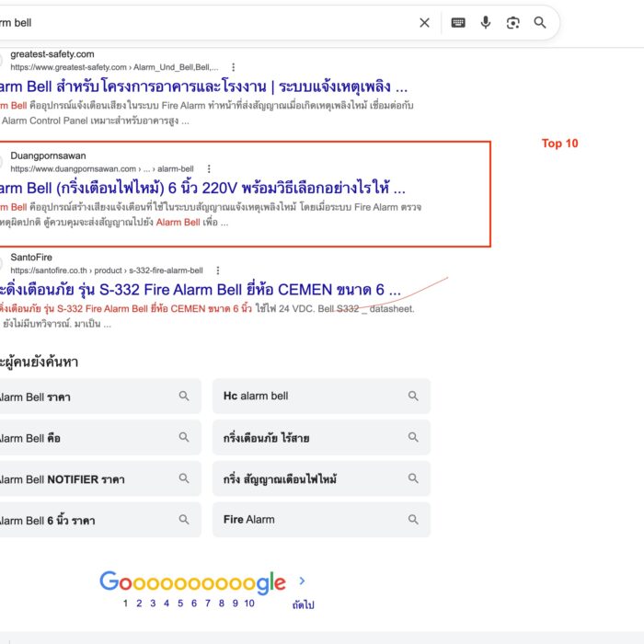This screenshot has width=644, height=644.
Task: Clear the search box with the X icon
Action: (425, 23)
